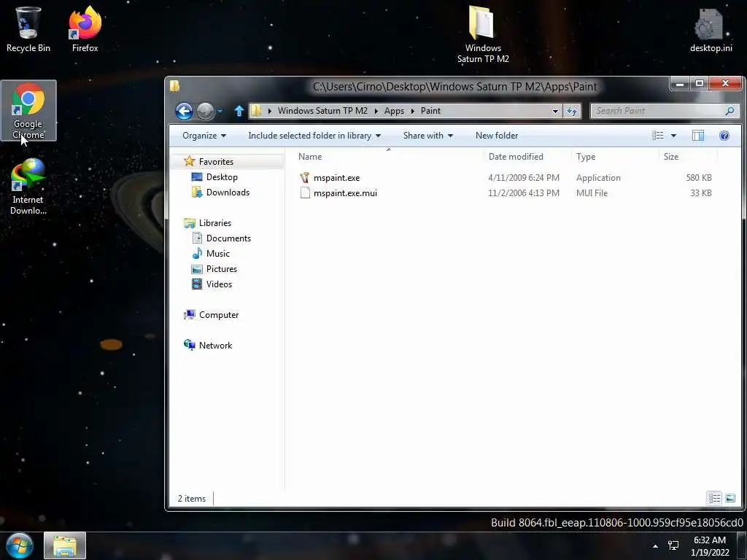Select the desktop.ini file on the desktop
The height and width of the screenshot is (560, 747).
[711, 29]
